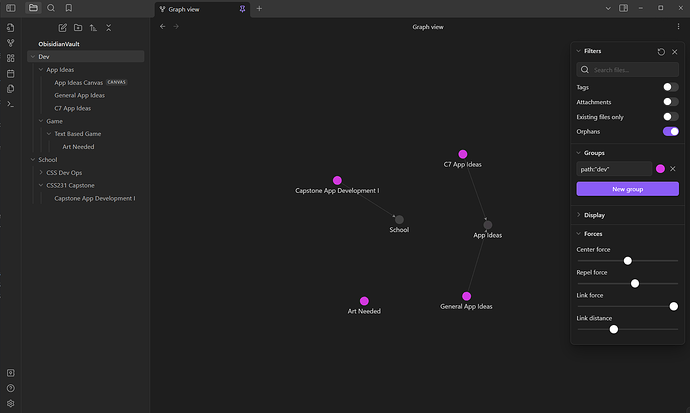Image resolution: width=690 pixels, height=413 pixels.
Task: Collapse the Forces section
Action: [x=593, y=234]
